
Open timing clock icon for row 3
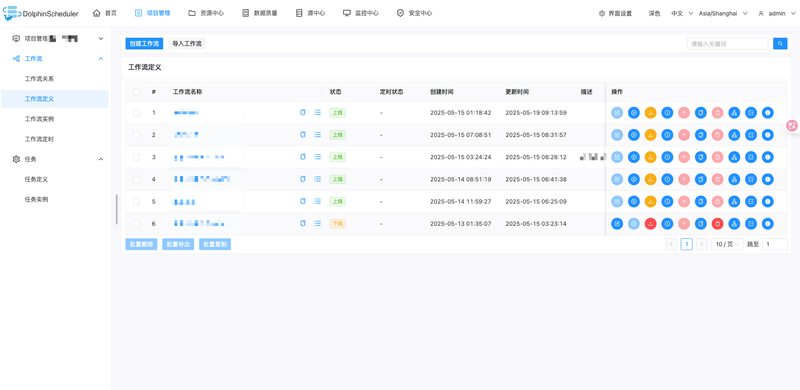(x=667, y=157)
